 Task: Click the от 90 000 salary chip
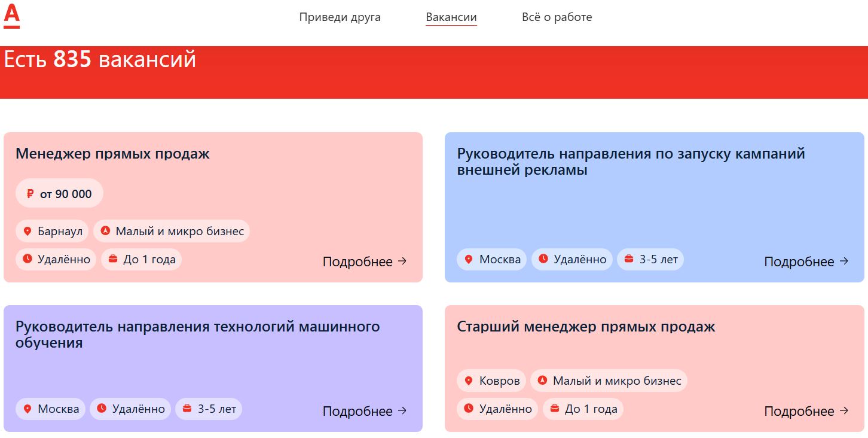tap(59, 193)
